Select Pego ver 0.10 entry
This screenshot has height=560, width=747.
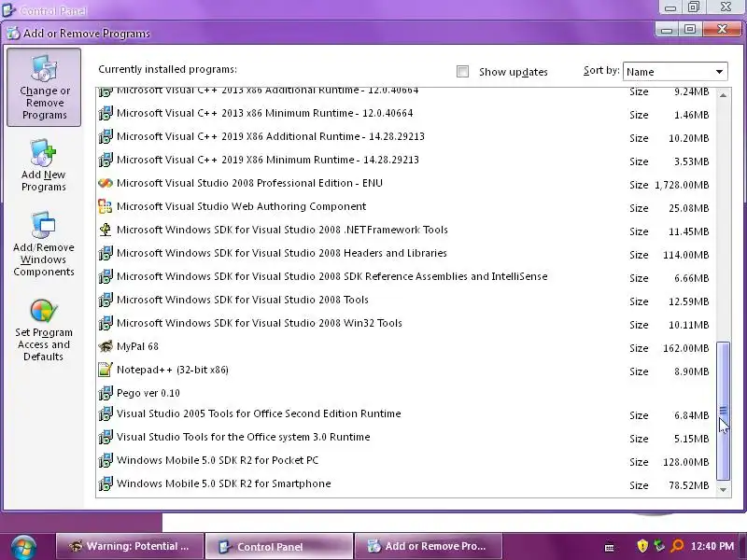point(148,393)
